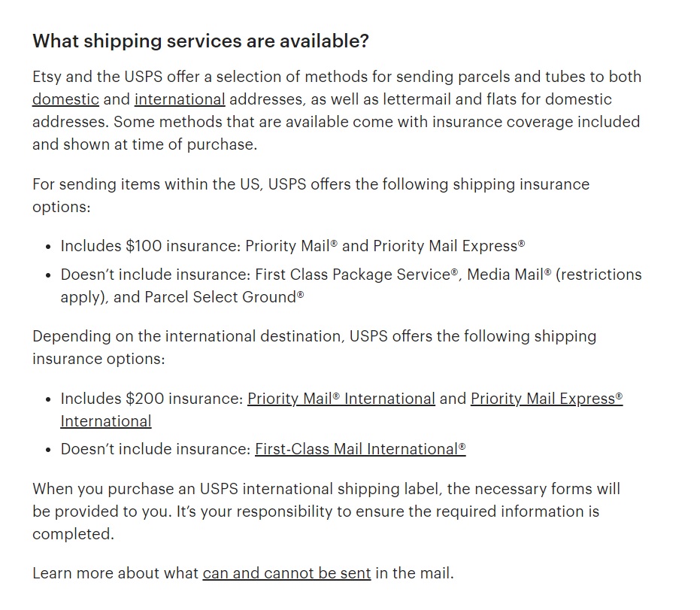Open the "can and cannot be sent" link
Screen dimensions: 700x610
(x=286, y=573)
